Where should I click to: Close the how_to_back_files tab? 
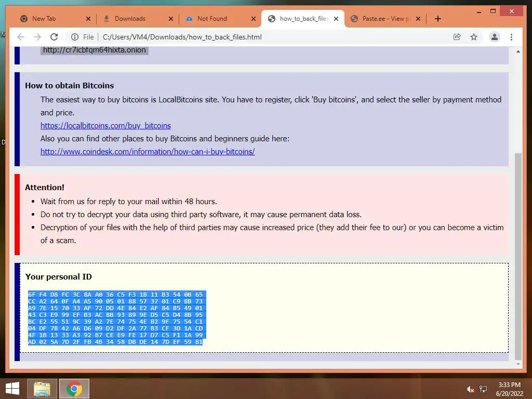point(336,19)
